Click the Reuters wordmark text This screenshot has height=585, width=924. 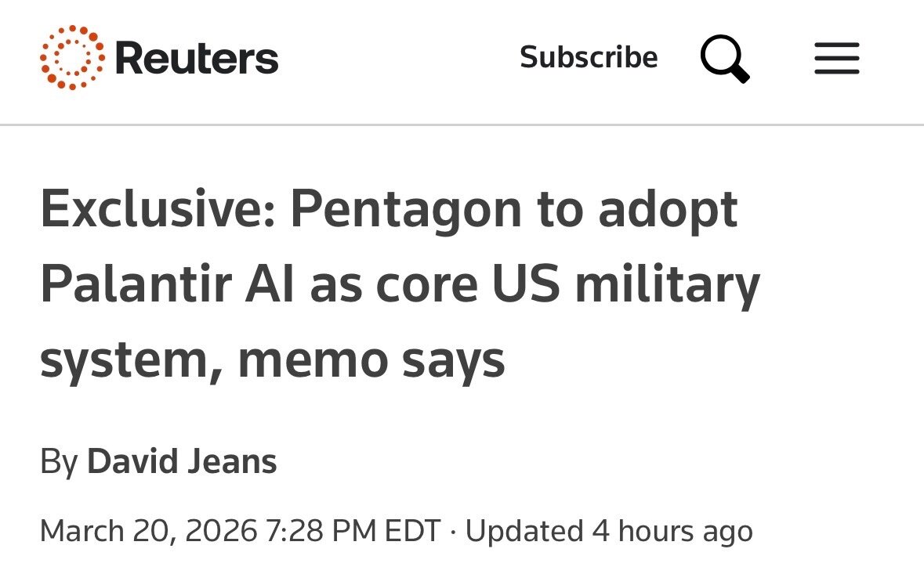(x=196, y=59)
